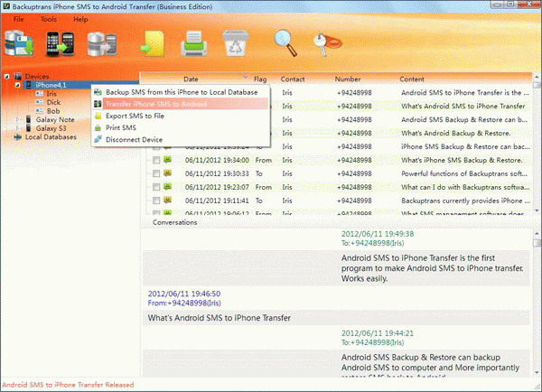Select the Local Databases label

pyautogui.click(x=51, y=137)
